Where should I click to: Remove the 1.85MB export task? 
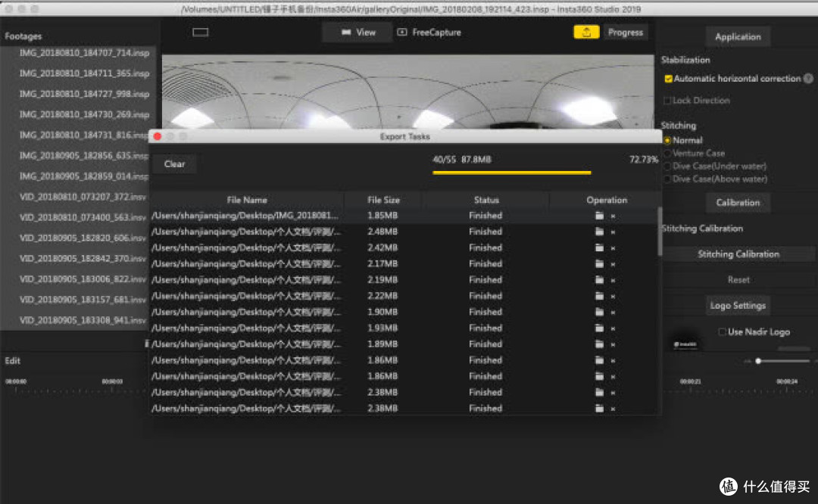coord(613,216)
